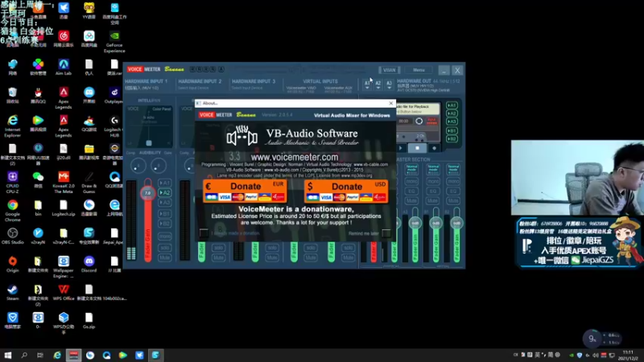The width and height of the screenshot is (644, 362).
Task: Click the taskbar clock
Action: pyautogui.click(x=628, y=355)
